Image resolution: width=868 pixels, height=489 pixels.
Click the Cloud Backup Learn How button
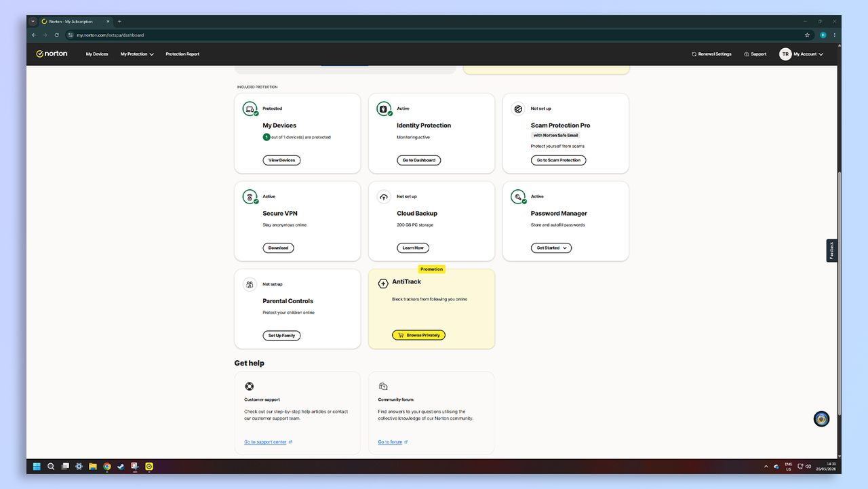(413, 248)
